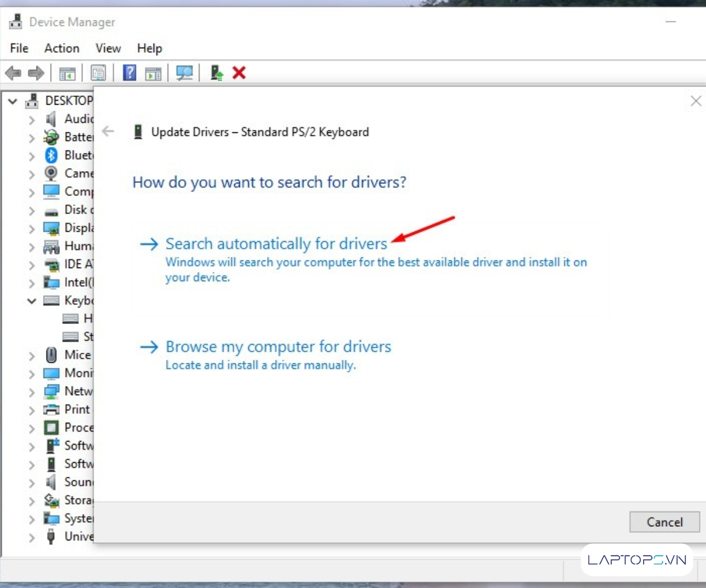Click the Cameras webcam icon in tree
This screenshot has width=706, height=588.
click(52, 173)
